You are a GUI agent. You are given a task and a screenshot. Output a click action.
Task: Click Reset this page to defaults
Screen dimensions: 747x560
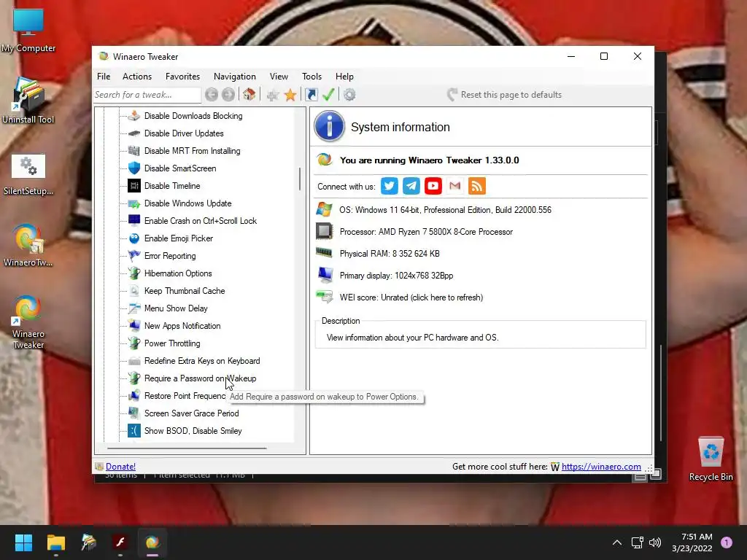coord(505,95)
